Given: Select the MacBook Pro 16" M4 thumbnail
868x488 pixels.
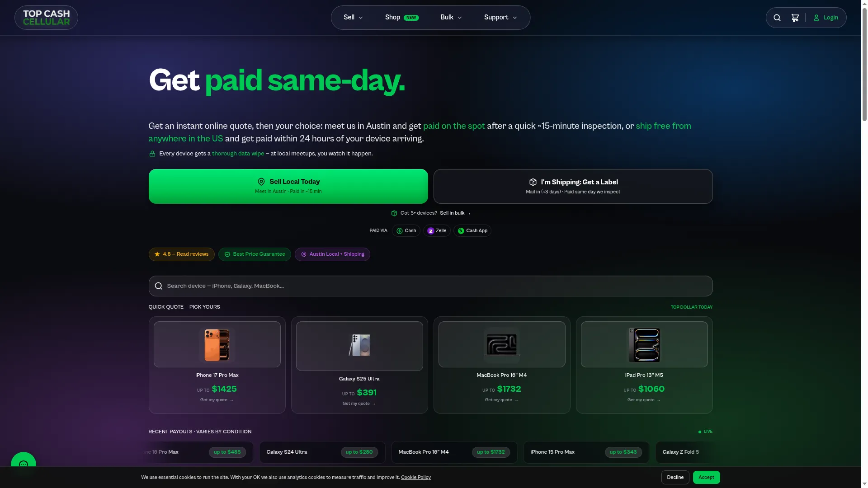Looking at the screenshot, I should coord(502,344).
